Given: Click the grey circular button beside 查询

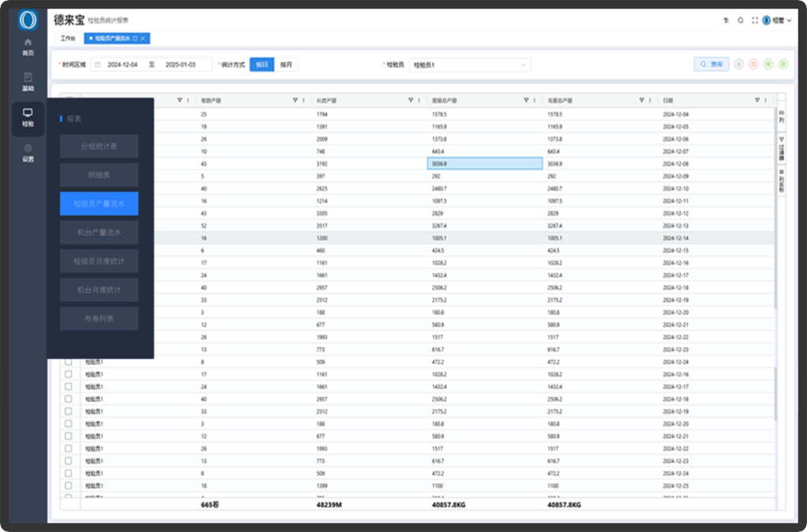Looking at the screenshot, I should click(x=738, y=65).
